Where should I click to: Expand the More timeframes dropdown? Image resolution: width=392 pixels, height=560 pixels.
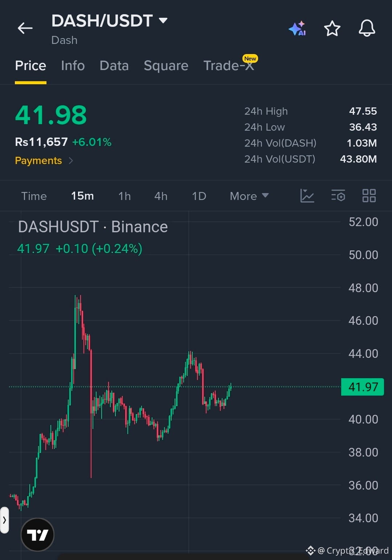[249, 196]
